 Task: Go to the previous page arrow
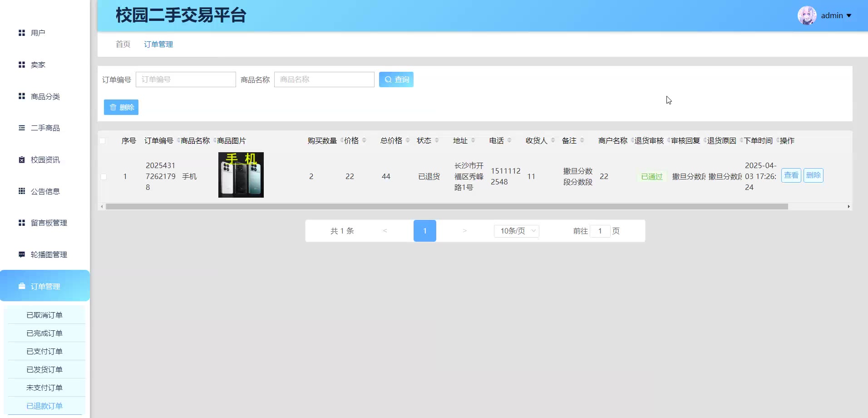[385, 231]
